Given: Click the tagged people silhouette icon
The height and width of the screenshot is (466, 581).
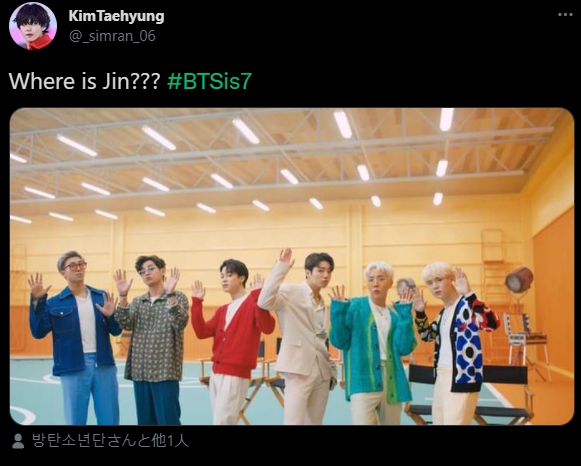Looking at the screenshot, I should (x=18, y=441).
